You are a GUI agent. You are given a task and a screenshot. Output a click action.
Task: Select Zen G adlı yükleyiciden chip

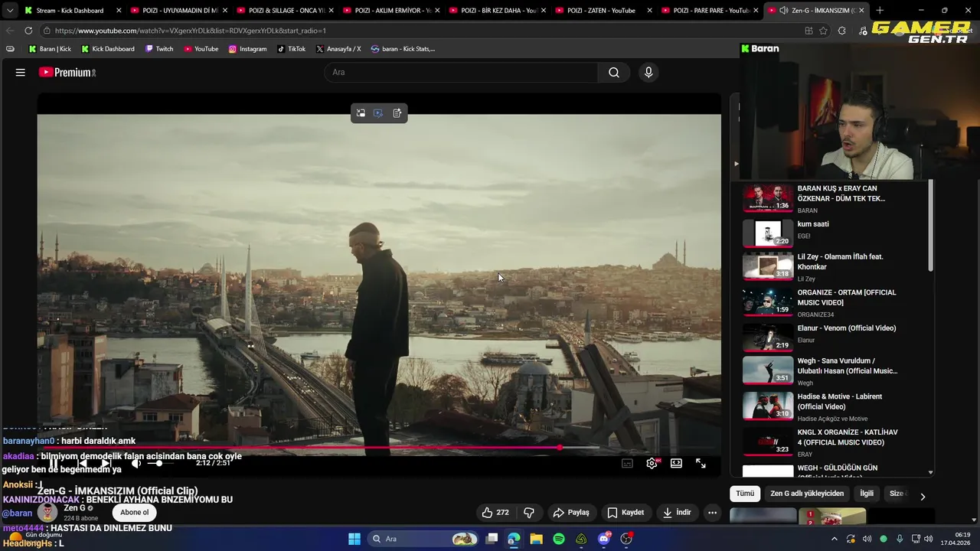807,494
